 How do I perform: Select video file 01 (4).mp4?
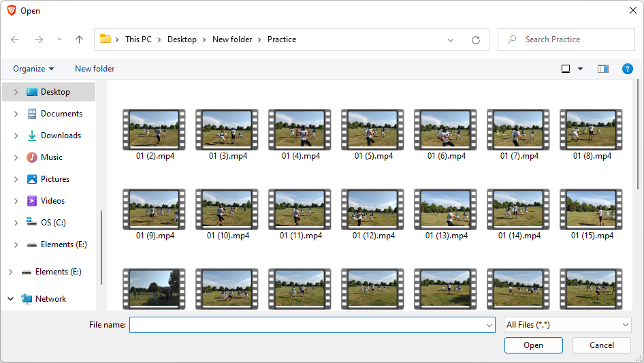(x=300, y=135)
